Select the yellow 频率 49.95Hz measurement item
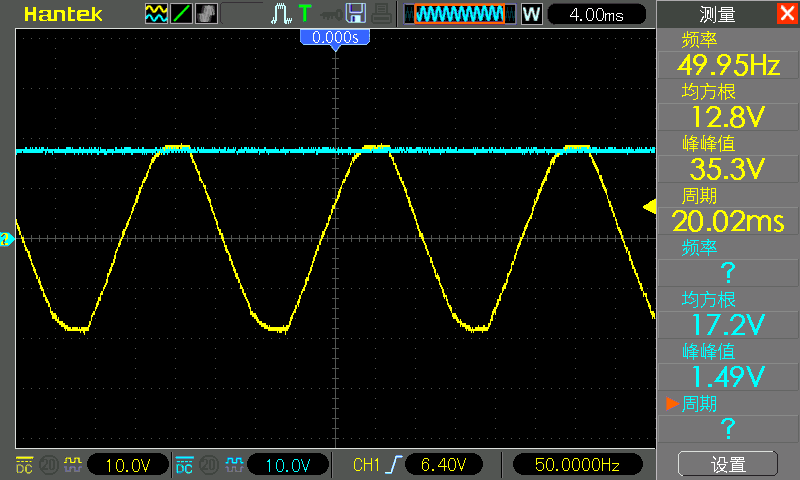 [x=727, y=56]
